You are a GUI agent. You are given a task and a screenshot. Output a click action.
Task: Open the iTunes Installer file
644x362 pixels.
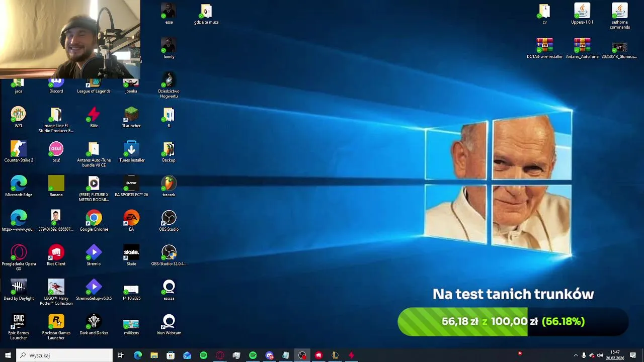[x=131, y=152]
